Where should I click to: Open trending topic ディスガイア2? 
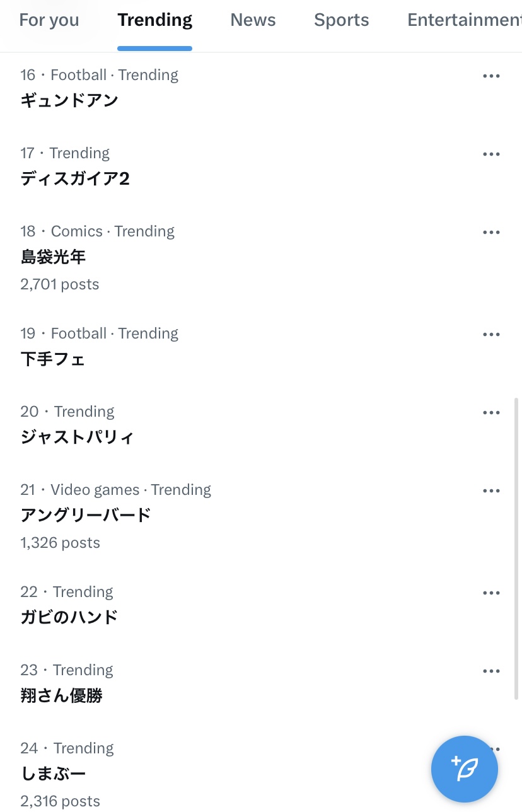[x=74, y=178]
